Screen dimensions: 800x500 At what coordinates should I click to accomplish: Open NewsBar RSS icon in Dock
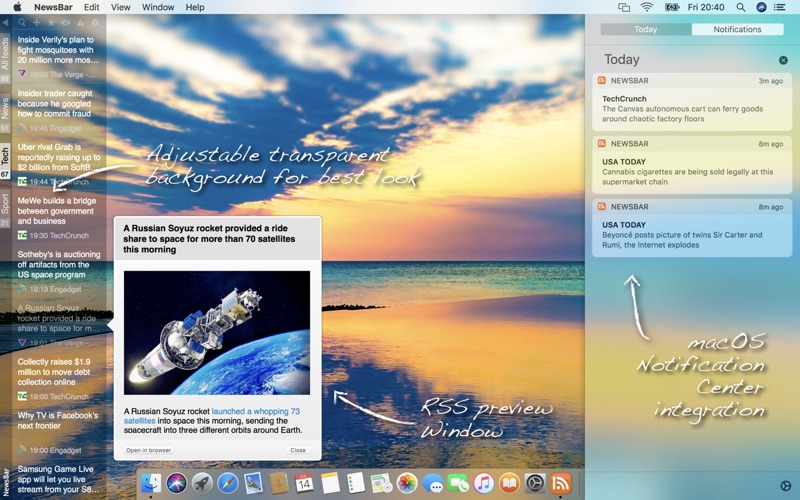point(560,483)
